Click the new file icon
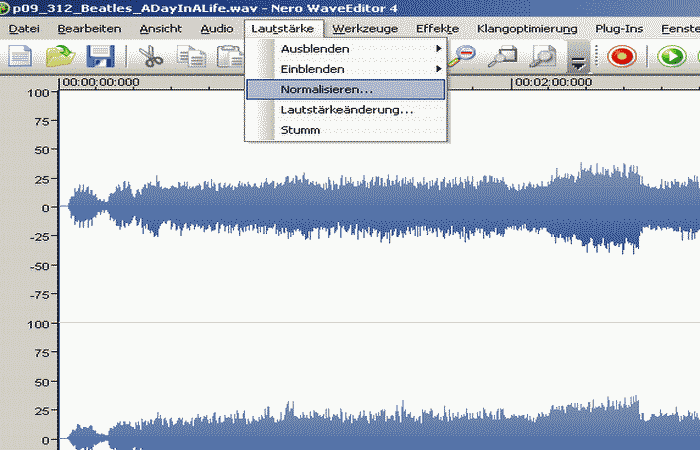Screen dimensions: 700x450 pyautogui.click(x=20, y=57)
